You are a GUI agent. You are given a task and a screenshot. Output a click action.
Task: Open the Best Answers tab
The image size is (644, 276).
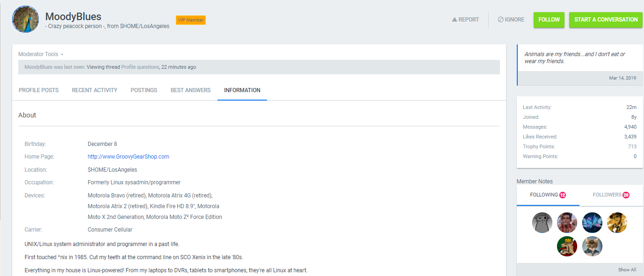pyautogui.click(x=190, y=90)
